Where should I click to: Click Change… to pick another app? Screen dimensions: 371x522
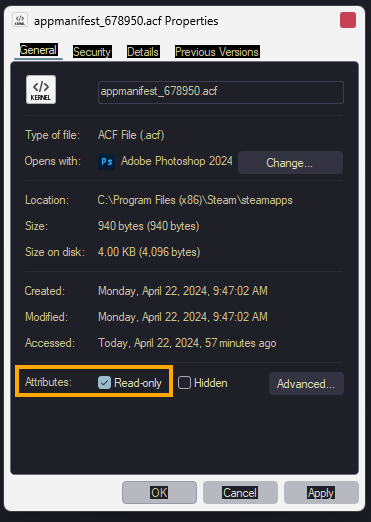point(290,163)
